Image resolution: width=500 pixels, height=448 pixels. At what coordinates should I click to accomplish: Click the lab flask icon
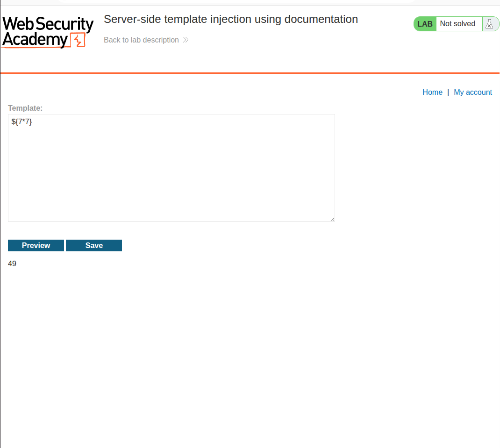pos(489,24)
